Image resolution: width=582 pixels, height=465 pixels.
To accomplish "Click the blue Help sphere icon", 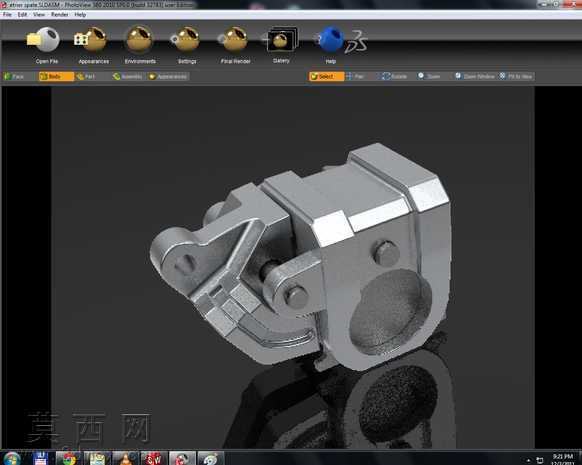I will click(330, 39).
